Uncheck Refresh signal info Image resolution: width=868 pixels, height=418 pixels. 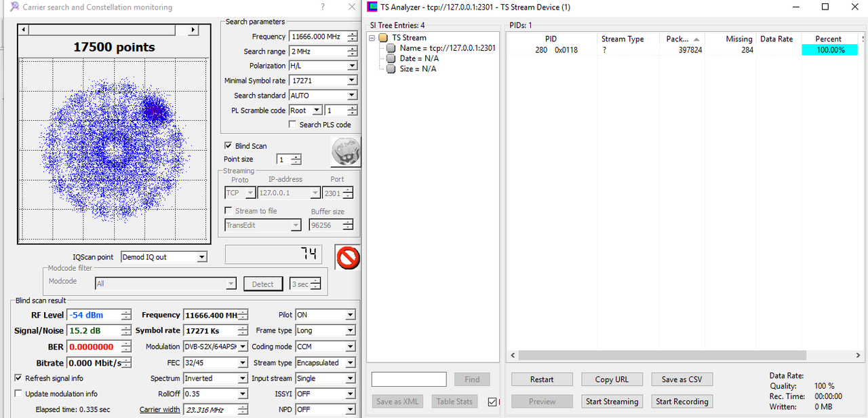(x=18, y=378)
